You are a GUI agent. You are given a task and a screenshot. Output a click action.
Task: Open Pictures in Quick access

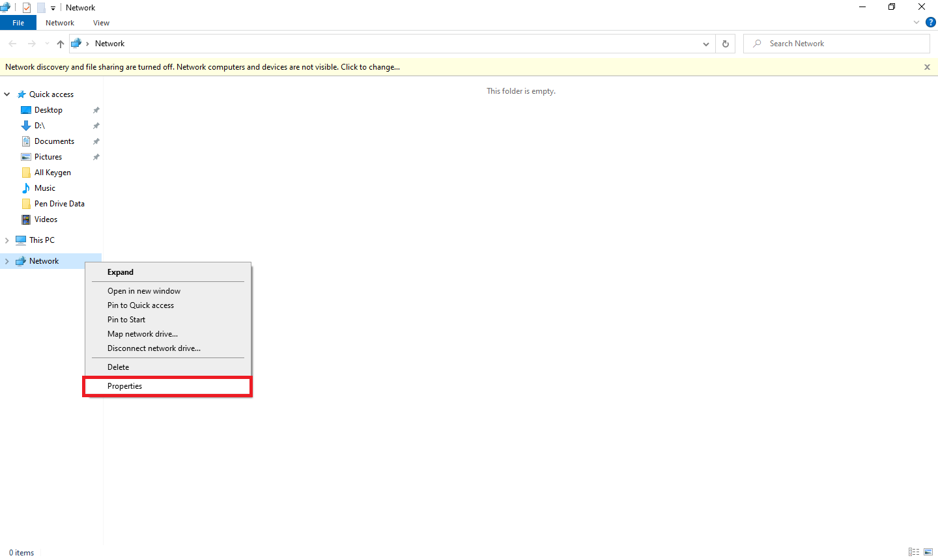click(48, 157)
